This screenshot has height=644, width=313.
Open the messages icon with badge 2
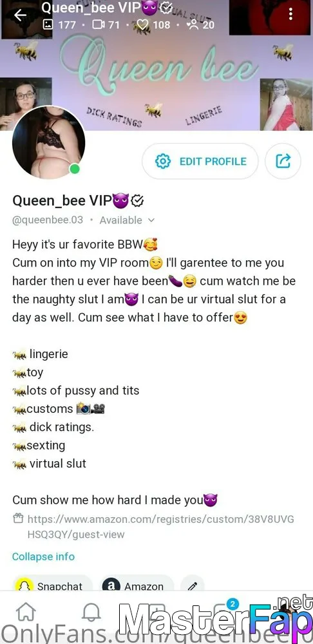(x=225, y=611)
